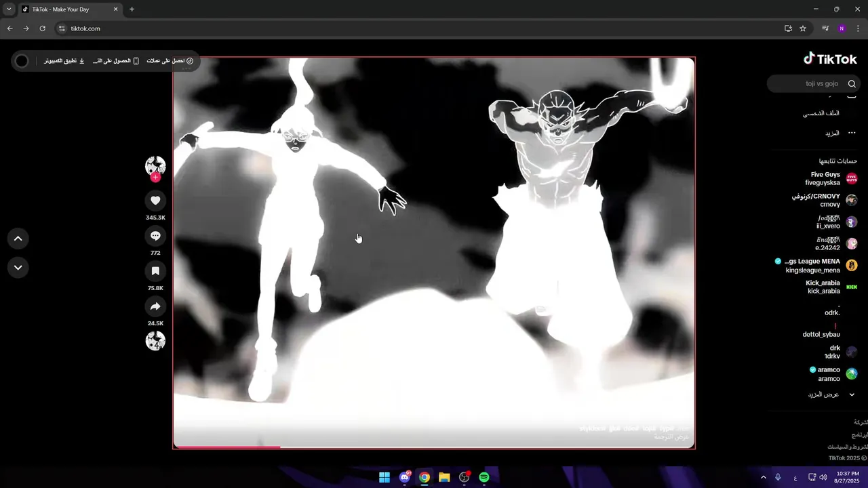Go to the next video with the down arrow

click(x=18, y=268)
